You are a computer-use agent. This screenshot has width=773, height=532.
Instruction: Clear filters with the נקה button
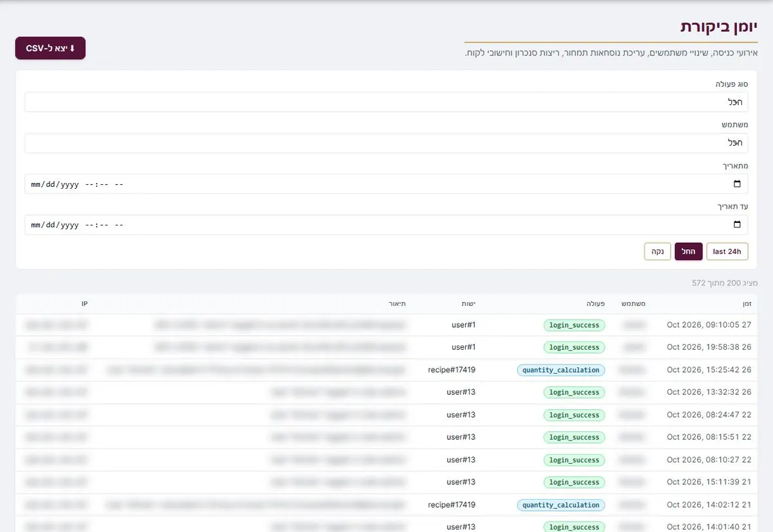[x=658, y=251]
